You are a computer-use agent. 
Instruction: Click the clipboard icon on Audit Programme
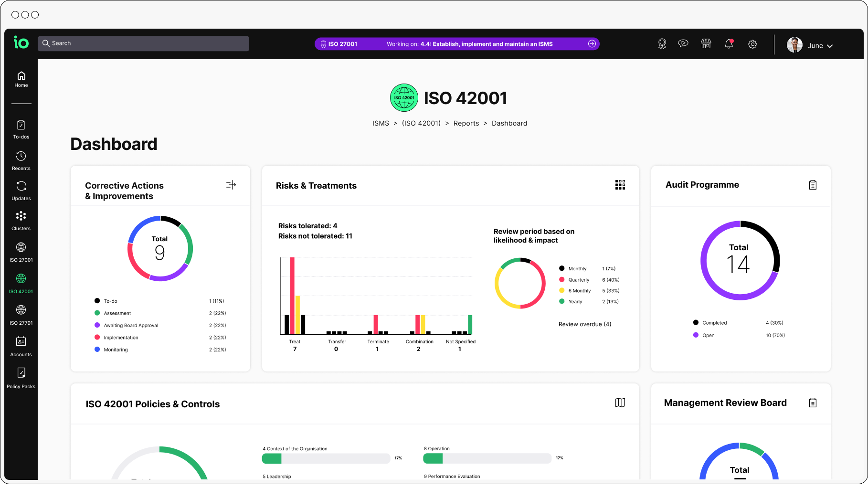coord(813,184)
